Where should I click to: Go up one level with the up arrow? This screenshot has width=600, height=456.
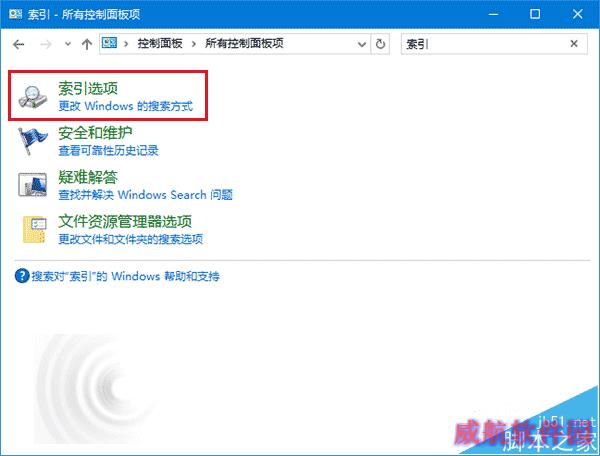point(87,44)
